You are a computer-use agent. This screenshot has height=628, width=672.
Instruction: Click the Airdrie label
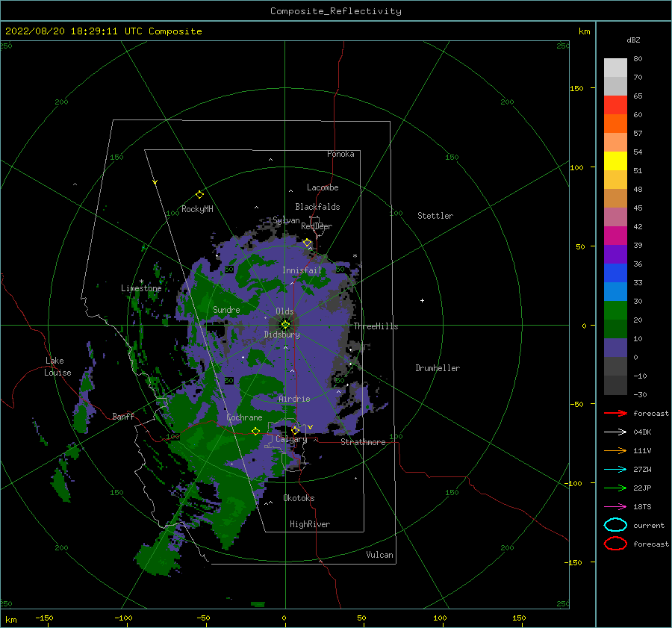(294, 399)
